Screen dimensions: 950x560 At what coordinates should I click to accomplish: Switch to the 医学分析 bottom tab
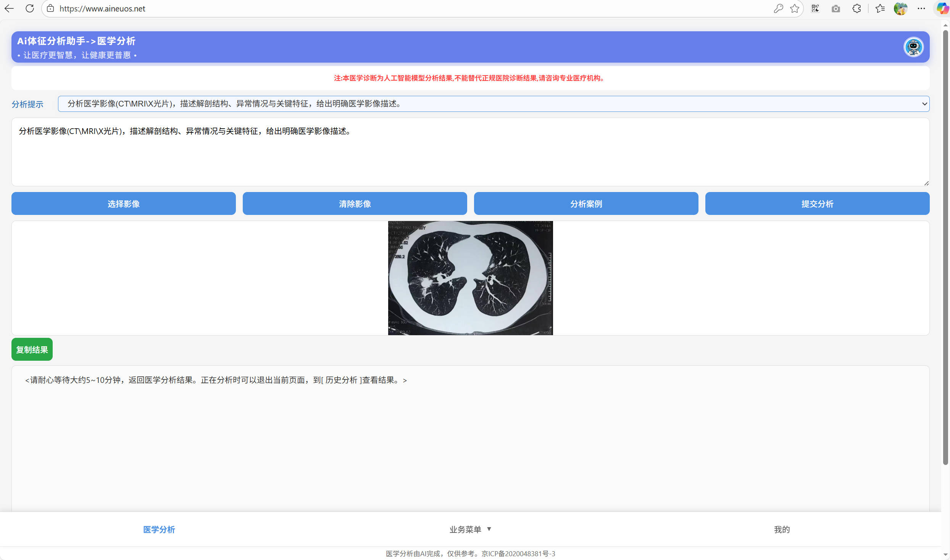click(x=159, y=529)
